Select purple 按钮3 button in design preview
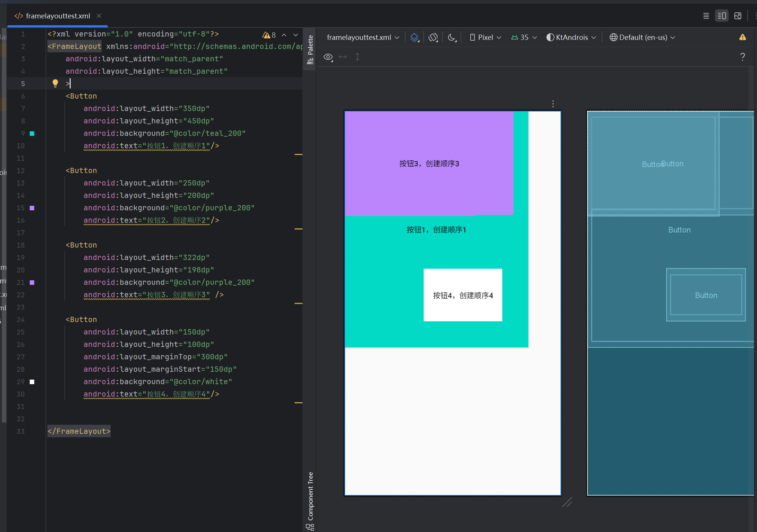Image resolution: width=757 pixels, height=532 pixels. click(x=429, y=163)
